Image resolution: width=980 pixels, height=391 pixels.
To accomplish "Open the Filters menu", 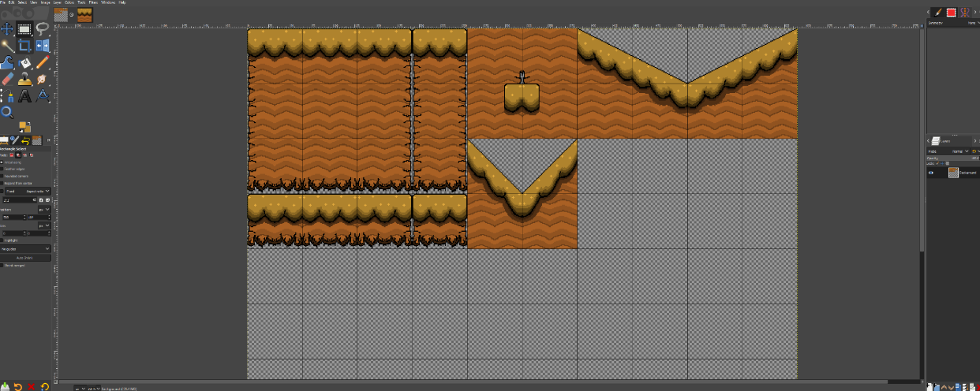I will 93,3.
